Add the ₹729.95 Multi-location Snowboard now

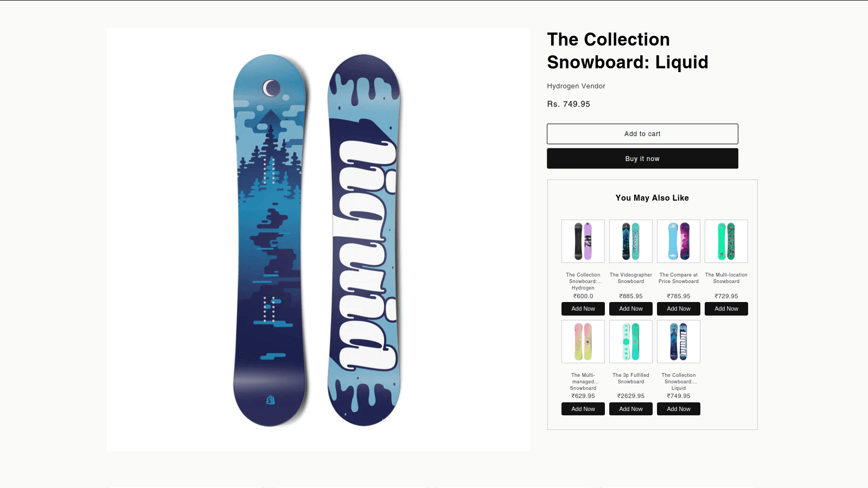click(x=726, y=309)
